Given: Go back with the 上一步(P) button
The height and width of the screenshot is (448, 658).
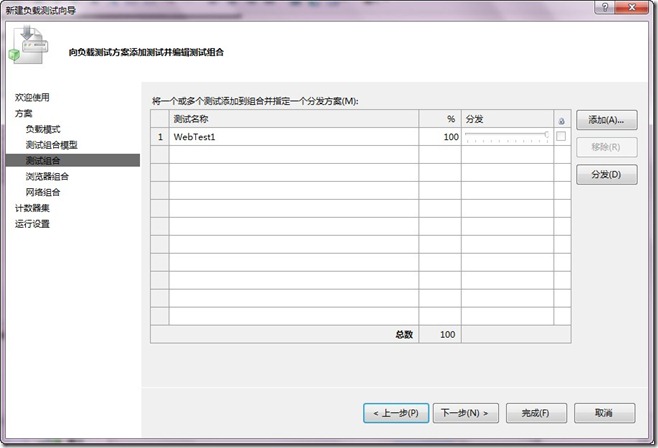Looking at the screenshot, I should click(x=396, y=413).
